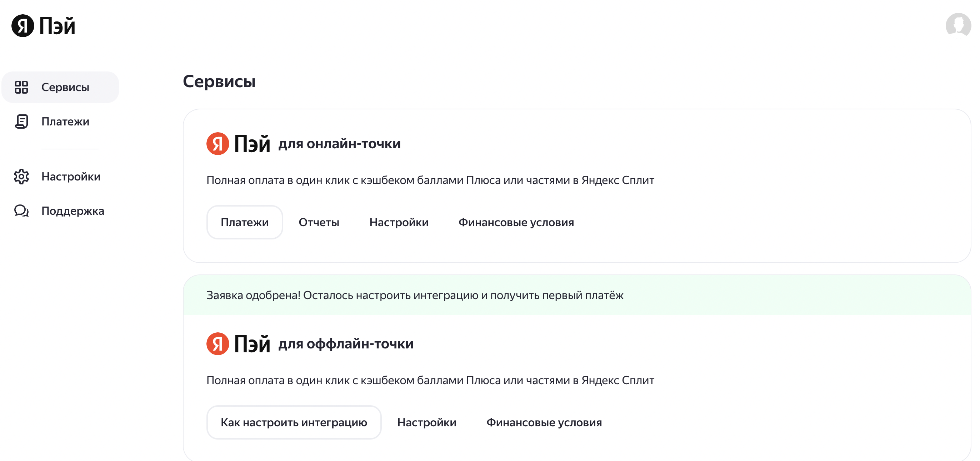
Task: Open Настройки in the онлайн-точки card
Action: coord(399,222)
